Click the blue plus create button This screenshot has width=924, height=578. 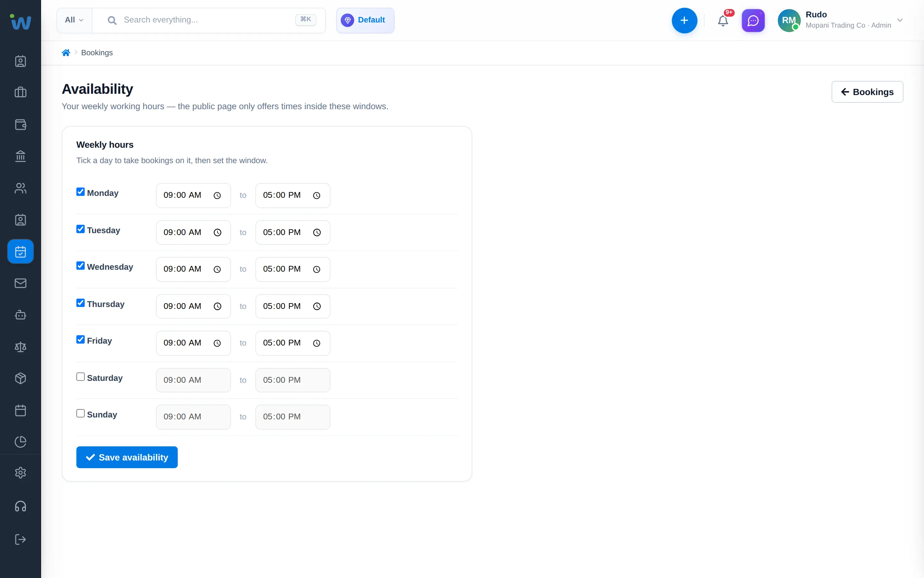point(684,20)
